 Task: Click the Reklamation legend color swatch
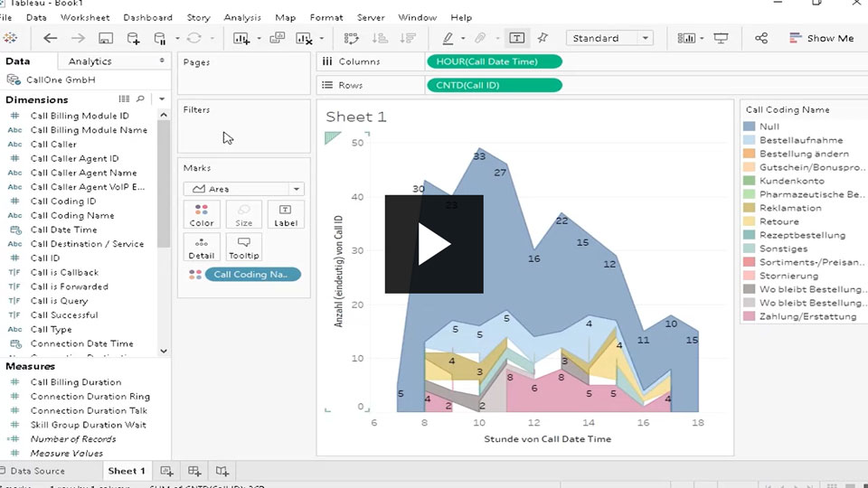[749, 208]
